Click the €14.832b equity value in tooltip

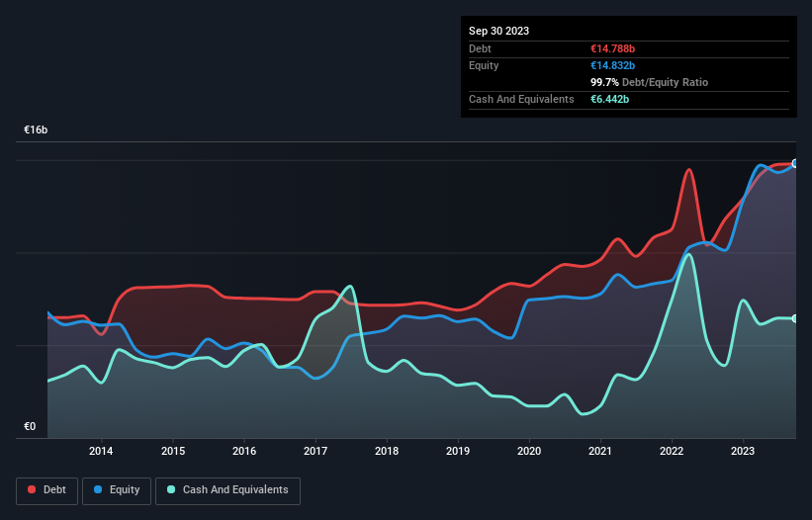click(612, 65)
